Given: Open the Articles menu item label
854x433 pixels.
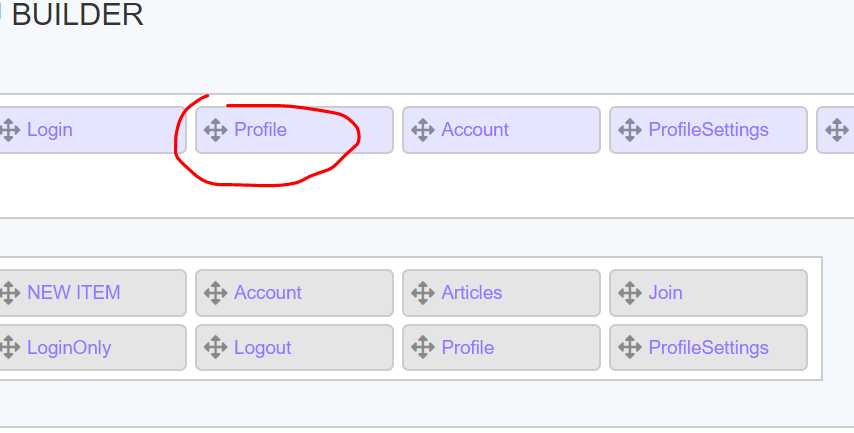Looking at the screenshot, I should (471, 293).
